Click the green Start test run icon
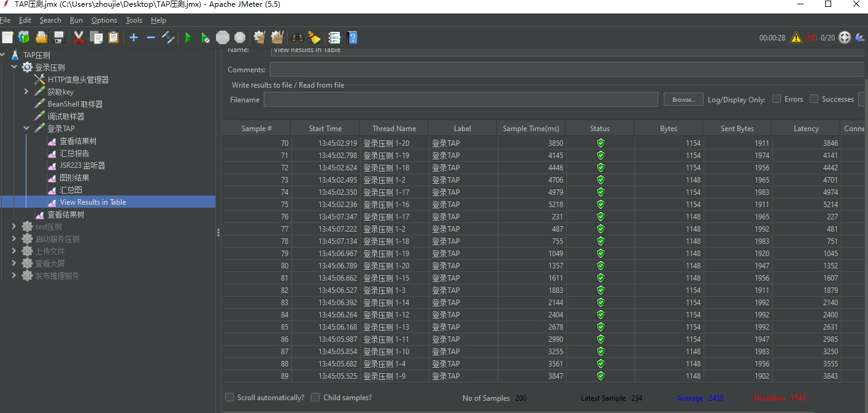 [x=188, y=38]
